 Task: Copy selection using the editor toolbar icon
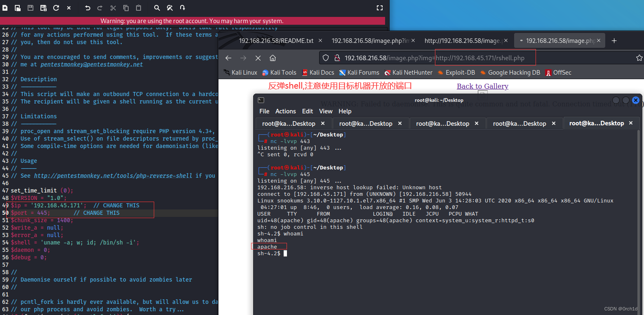(126, 8)
